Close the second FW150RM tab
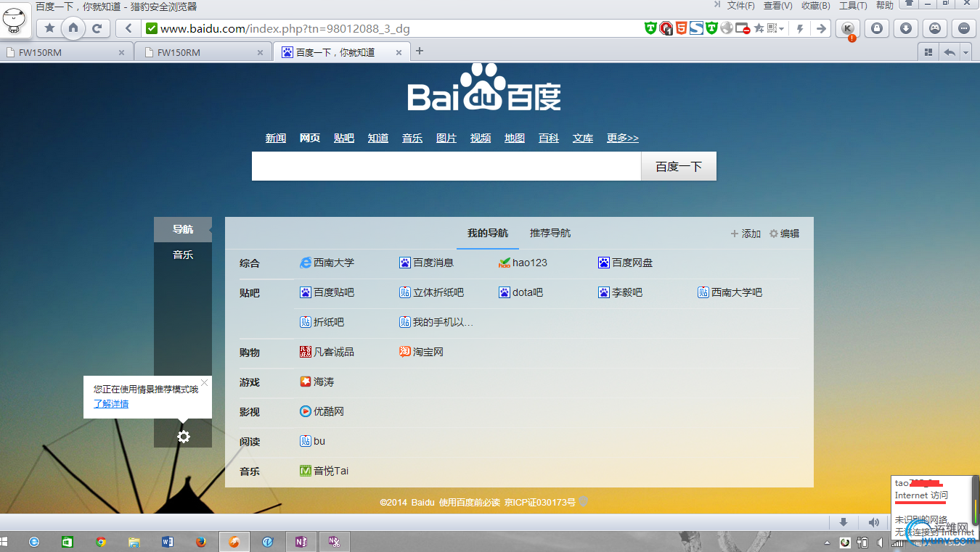The width and height of the screenshot is (980, 552). 260,52
